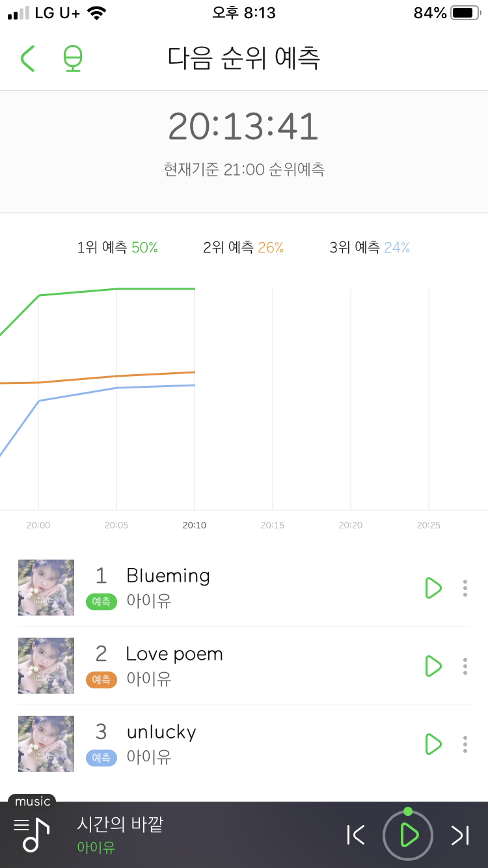Open the unlucky album thumbnail

[46, 744]
